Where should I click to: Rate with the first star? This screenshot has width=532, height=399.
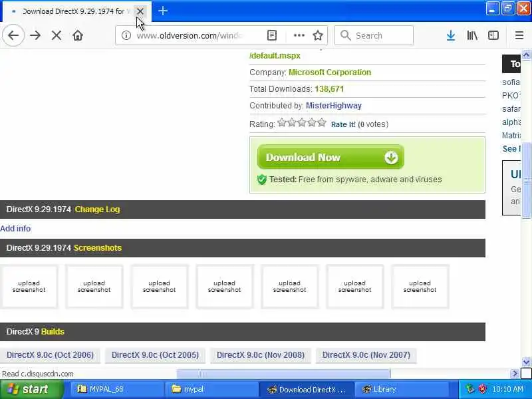(x=281, y=122)
